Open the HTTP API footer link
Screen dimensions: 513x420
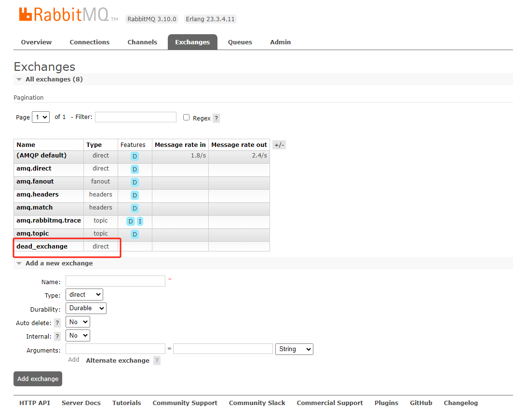(x=35, y=403)
